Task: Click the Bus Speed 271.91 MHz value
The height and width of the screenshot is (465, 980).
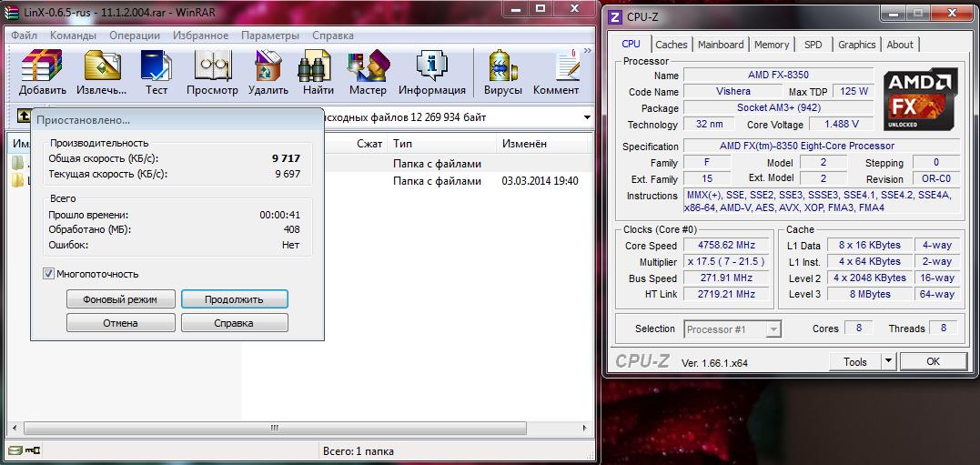Action: (x=726, y=278)
